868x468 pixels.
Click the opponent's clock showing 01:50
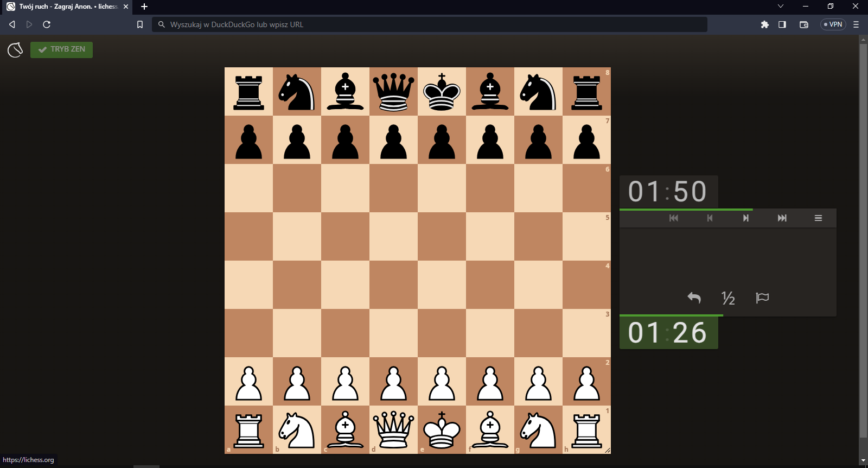(x=668, y=192)
